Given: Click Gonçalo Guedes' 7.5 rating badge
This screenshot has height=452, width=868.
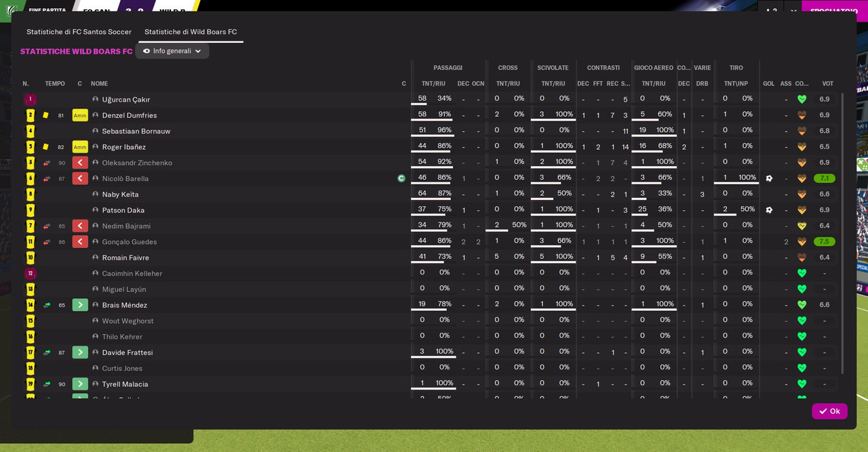Looking at the screenshot, I should (x=825, y=242).
